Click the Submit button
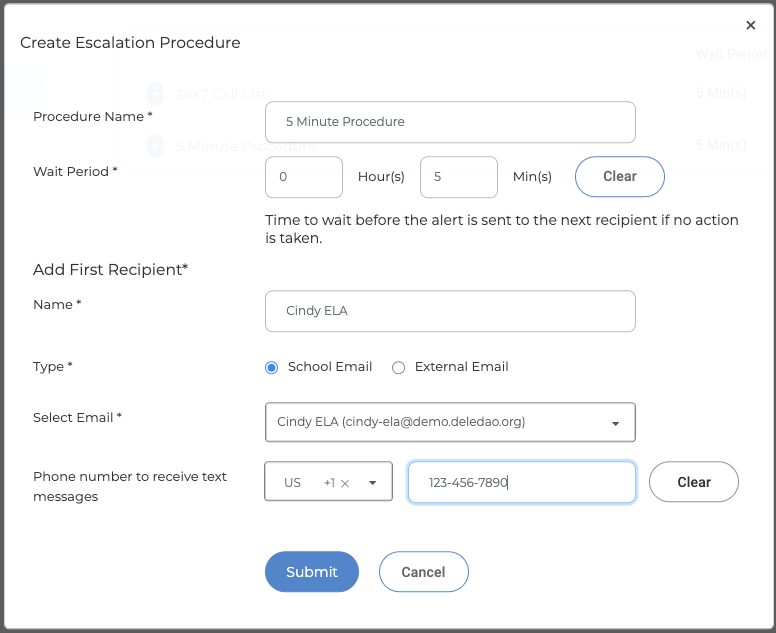The height and width of the screenshot is (633, 776). click(x=312, y=572)
